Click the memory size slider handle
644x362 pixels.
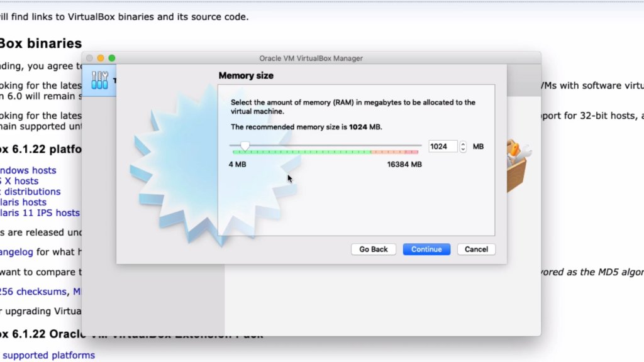245,146
